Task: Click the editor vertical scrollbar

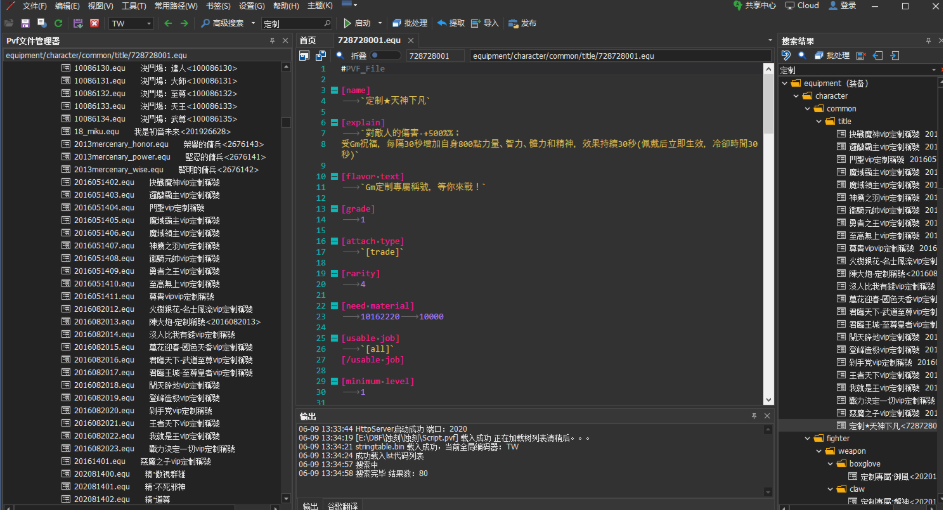Action: coord(769,234)
